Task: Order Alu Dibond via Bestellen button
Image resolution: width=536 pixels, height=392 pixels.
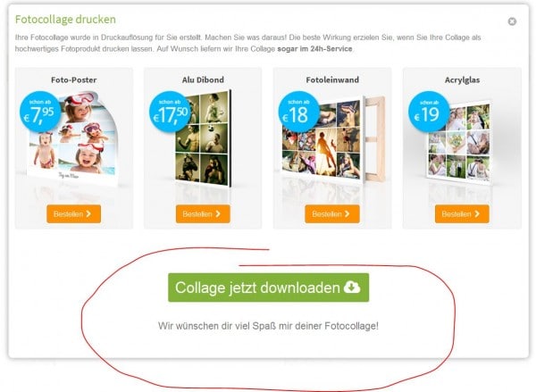Action: point(203,214)
